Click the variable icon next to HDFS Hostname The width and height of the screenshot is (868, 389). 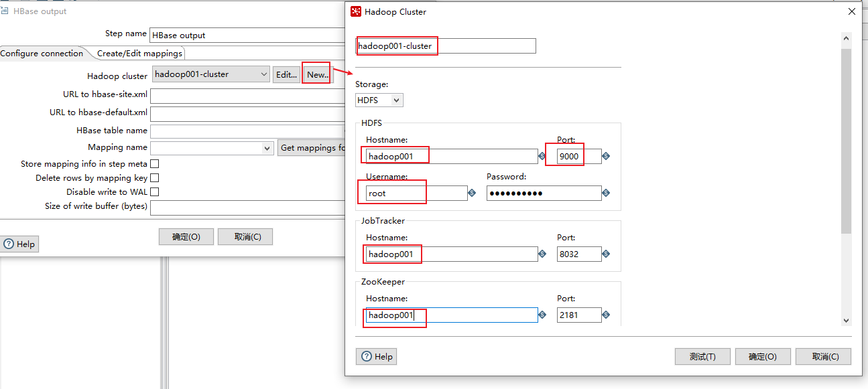[542, 155]
